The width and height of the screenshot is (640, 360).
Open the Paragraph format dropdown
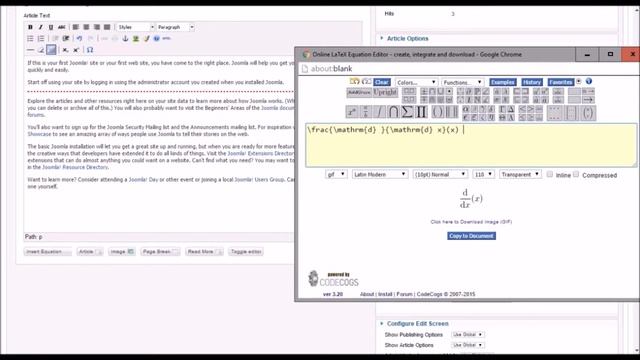(175, 27)
